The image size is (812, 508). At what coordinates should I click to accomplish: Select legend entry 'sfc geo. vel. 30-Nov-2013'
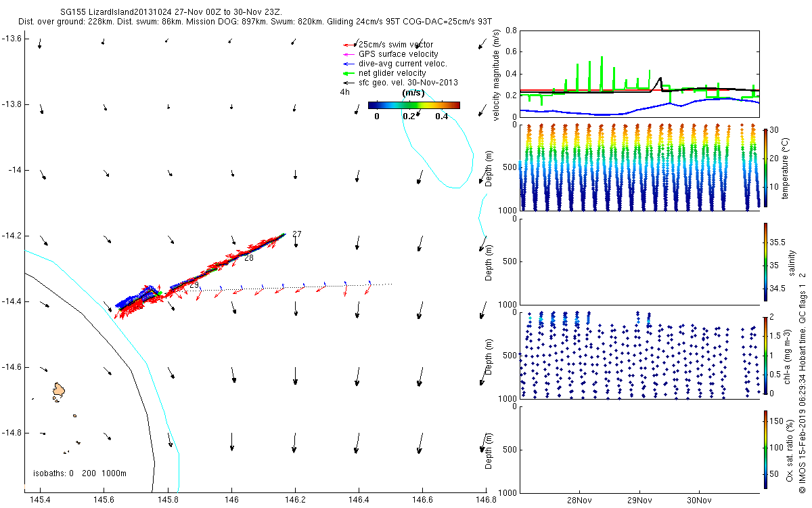coord(408,83)
